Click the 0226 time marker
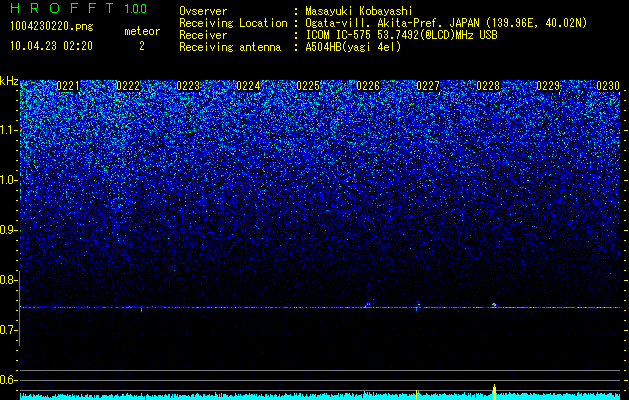 [368, 86]
